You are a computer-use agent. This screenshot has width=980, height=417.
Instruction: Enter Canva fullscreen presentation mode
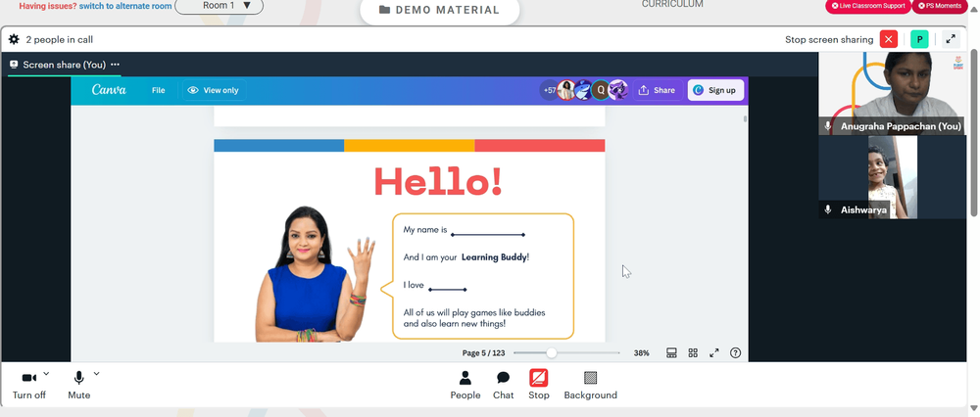[713, 352]
